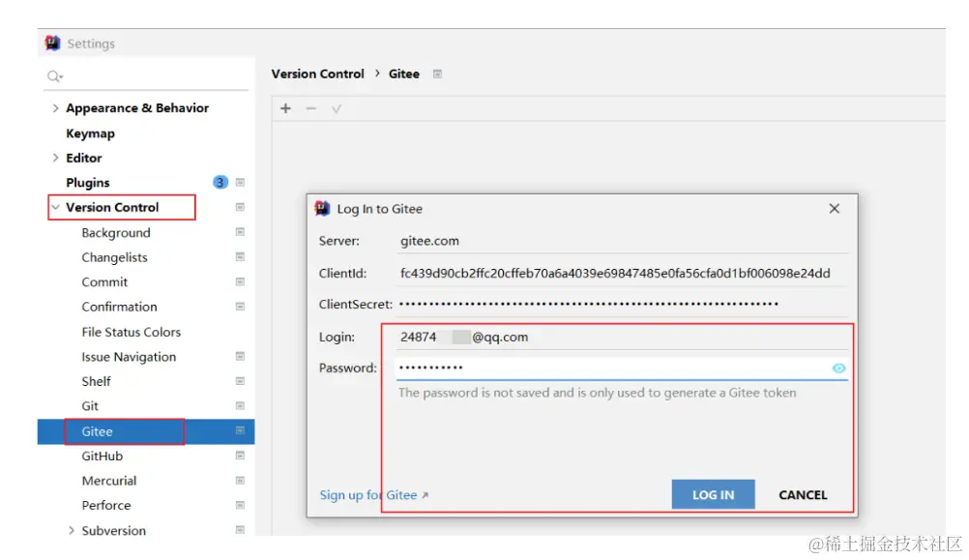Click the project-level icon on Git row
This screenshot has width=969, height=560.
click(x=241, y=405)
